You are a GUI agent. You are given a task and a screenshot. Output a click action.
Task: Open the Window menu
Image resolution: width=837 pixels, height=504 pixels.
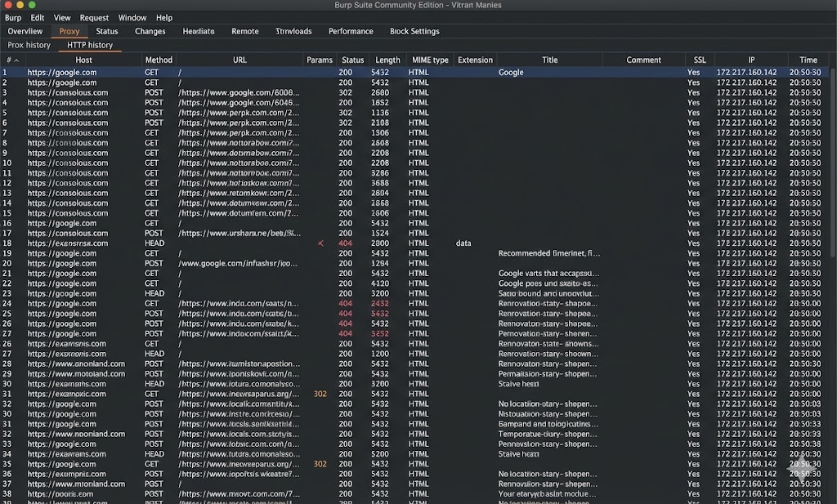coord(132,17)
